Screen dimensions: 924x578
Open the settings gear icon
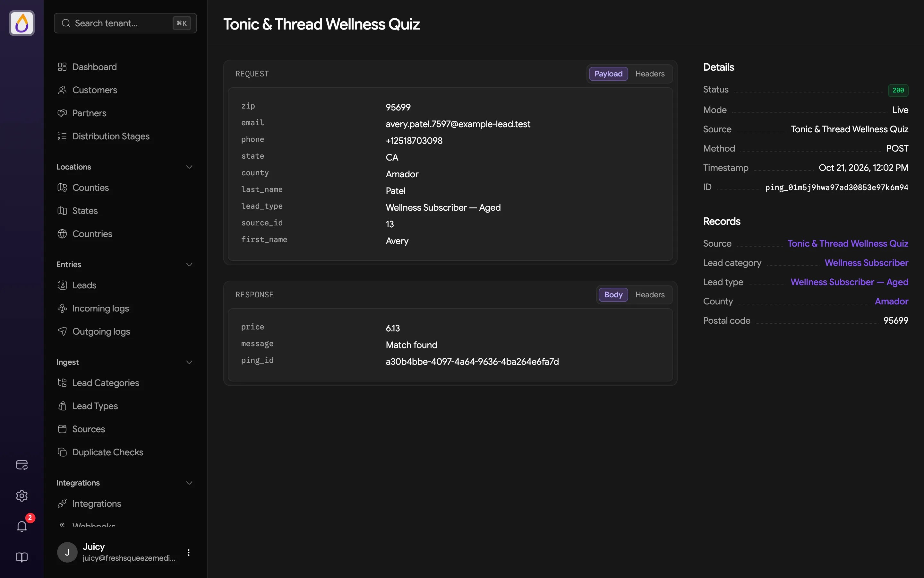tap(22, 496)
